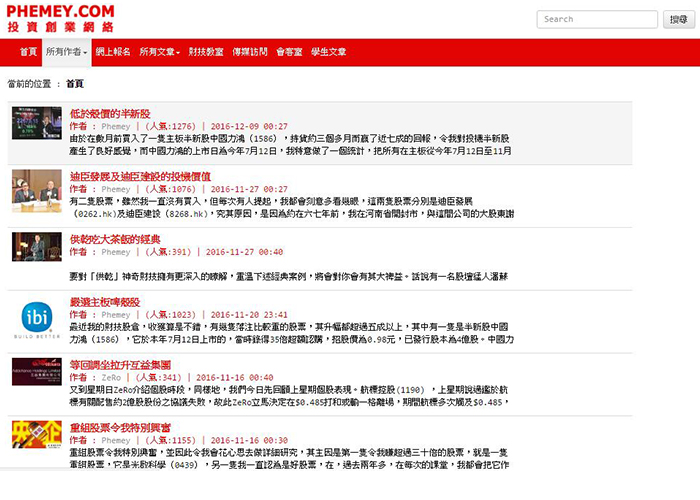700x500 pixels.
Task: Open the 網上報名 navigation item
Action: pyautogui.click(x=112, y=51)
